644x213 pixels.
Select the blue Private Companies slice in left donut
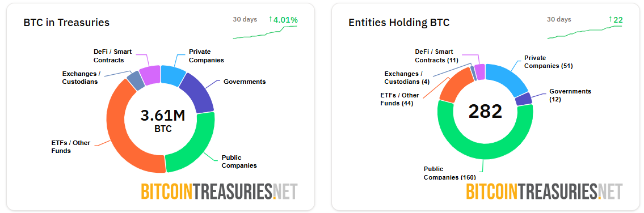point(172,75)
